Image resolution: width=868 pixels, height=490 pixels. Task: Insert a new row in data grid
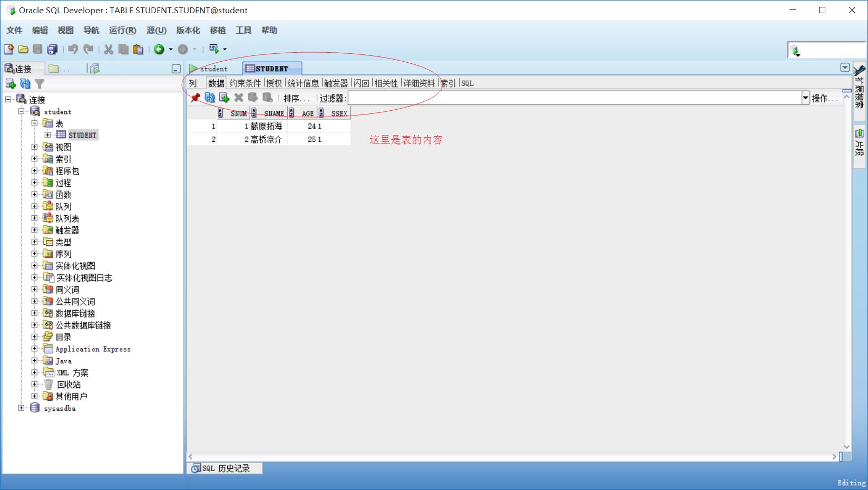224,98
